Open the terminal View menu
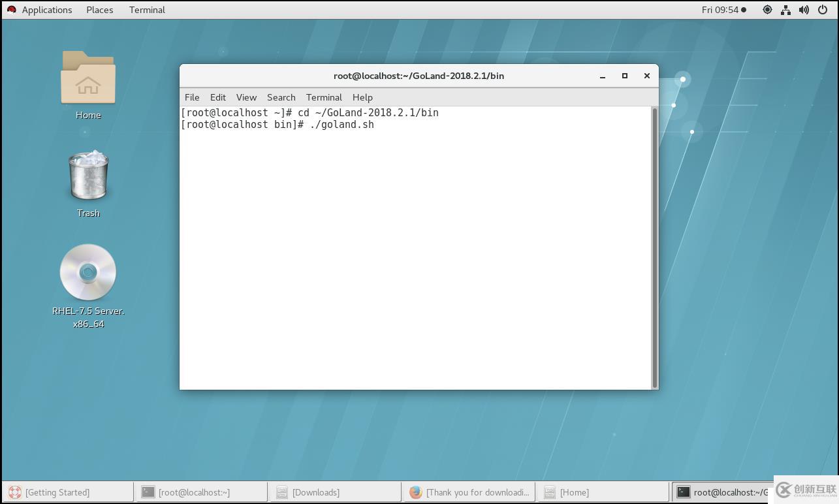 point(246,97)
